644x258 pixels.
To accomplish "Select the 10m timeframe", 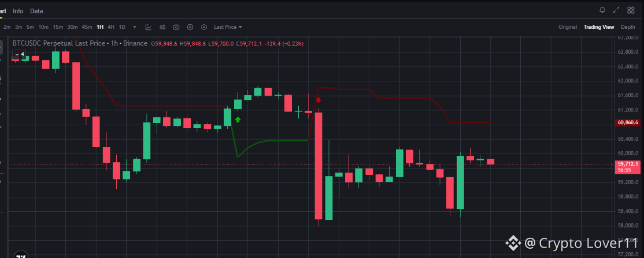I will click(x=43, y=27).
